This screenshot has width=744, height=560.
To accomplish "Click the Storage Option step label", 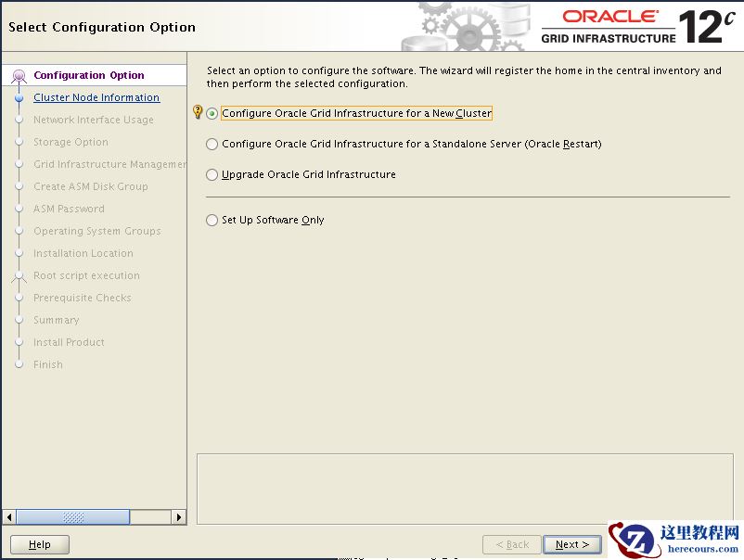I will pyautogui.click(x=71, y=142).
